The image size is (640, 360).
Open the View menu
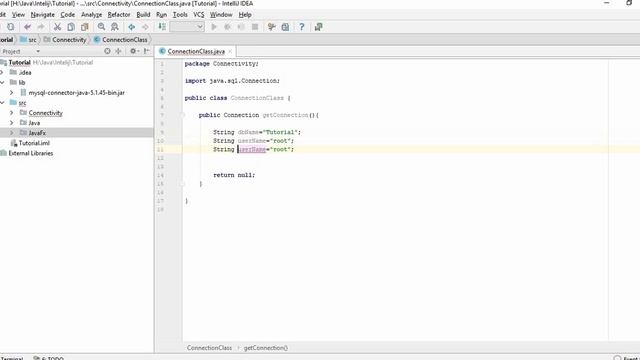[18, 15]
